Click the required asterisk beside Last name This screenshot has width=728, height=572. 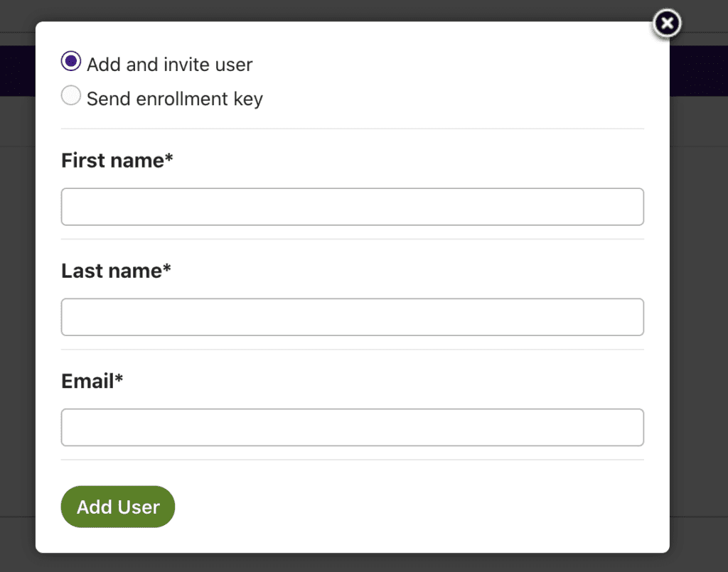click(167, 269)
